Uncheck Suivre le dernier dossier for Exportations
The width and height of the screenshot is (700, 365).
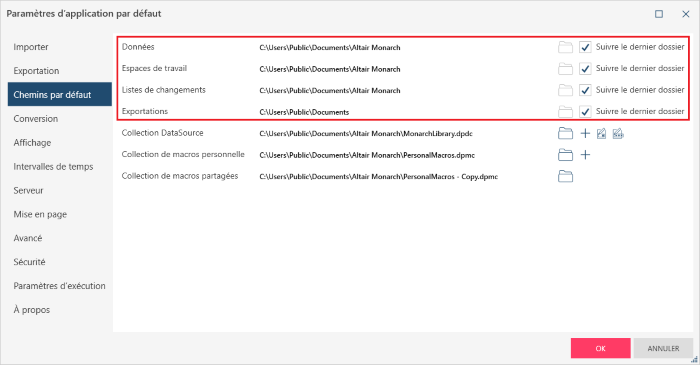(585, 112)
